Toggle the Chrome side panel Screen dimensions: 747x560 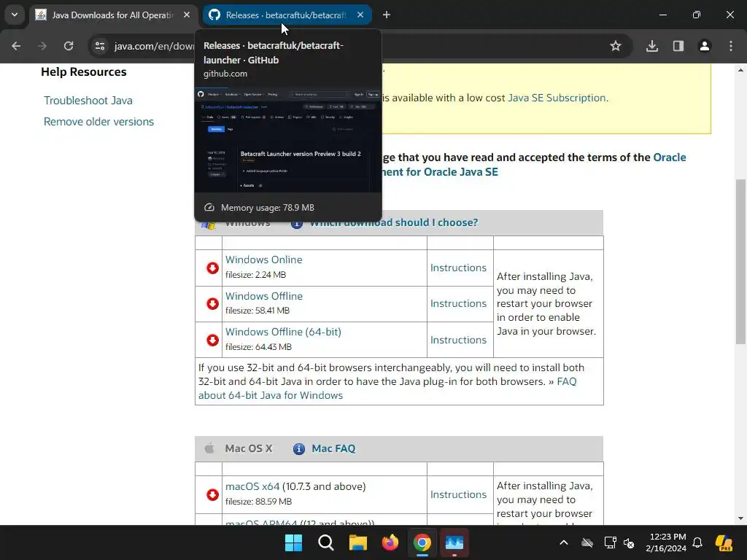pos(678,46)
